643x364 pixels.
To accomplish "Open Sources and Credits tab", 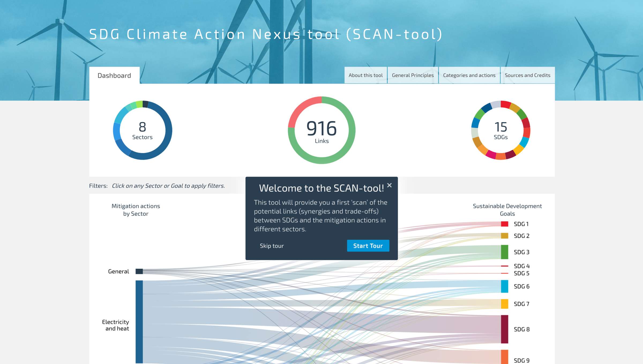I will click(x=527, y=75).
